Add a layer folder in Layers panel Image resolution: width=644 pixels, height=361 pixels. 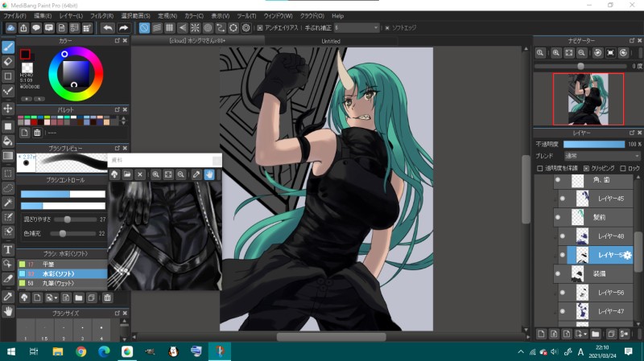(x=595, y=334)
